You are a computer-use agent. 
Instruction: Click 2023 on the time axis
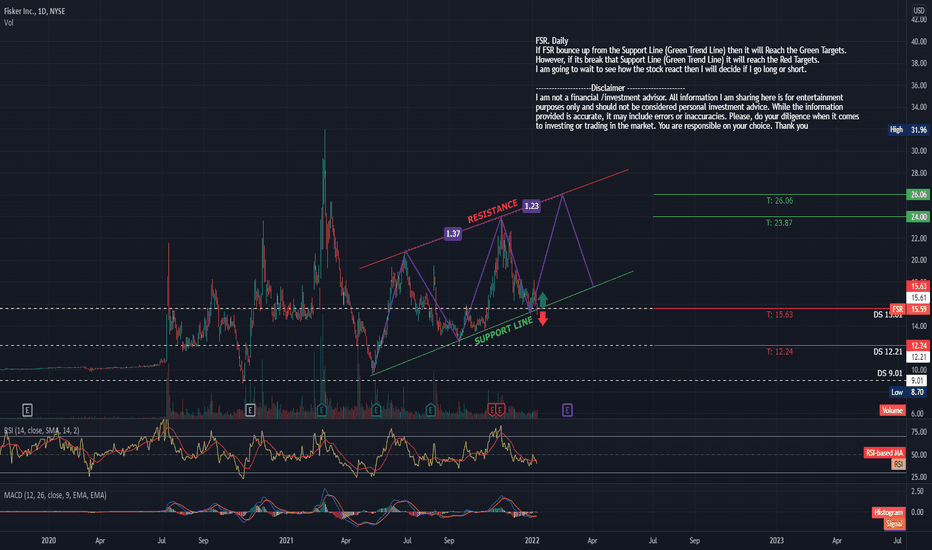[777, 540]
